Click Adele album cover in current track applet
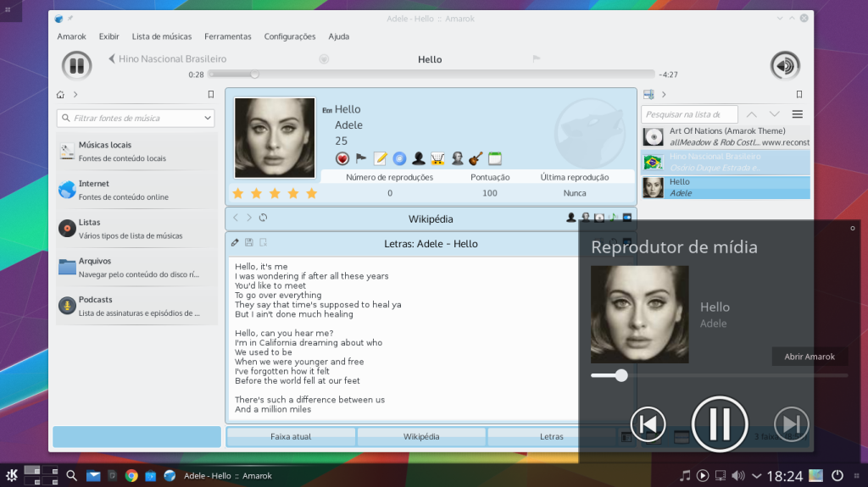Image resolution: width=868 pixels, height=487 pixels. tap(275, 138)
